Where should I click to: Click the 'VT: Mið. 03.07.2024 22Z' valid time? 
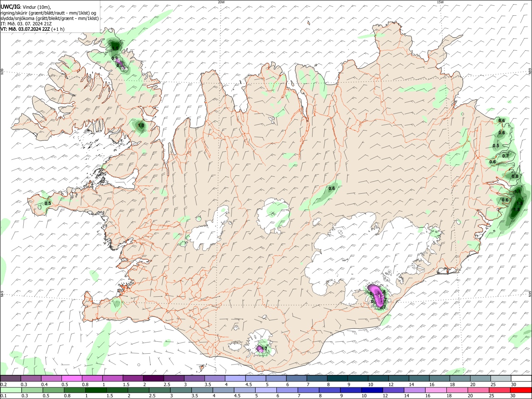(25, 29)
